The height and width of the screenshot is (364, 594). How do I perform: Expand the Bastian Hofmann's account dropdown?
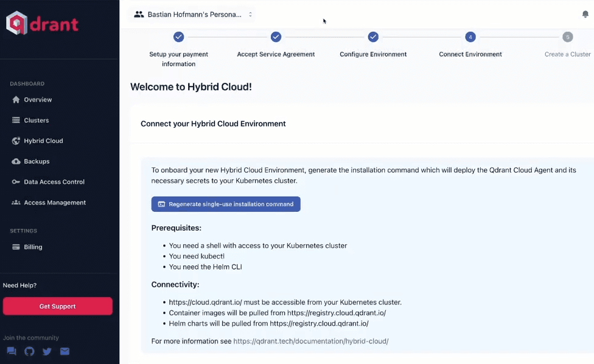pos(194,15)
